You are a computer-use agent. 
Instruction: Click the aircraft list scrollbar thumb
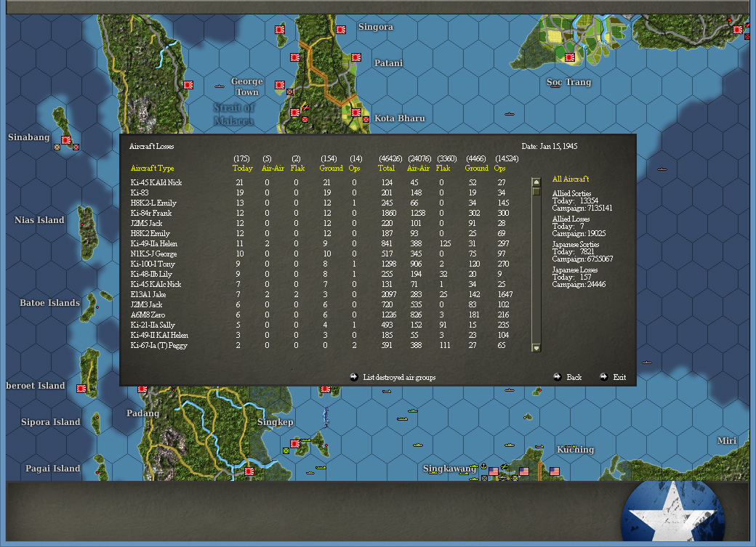536,191
